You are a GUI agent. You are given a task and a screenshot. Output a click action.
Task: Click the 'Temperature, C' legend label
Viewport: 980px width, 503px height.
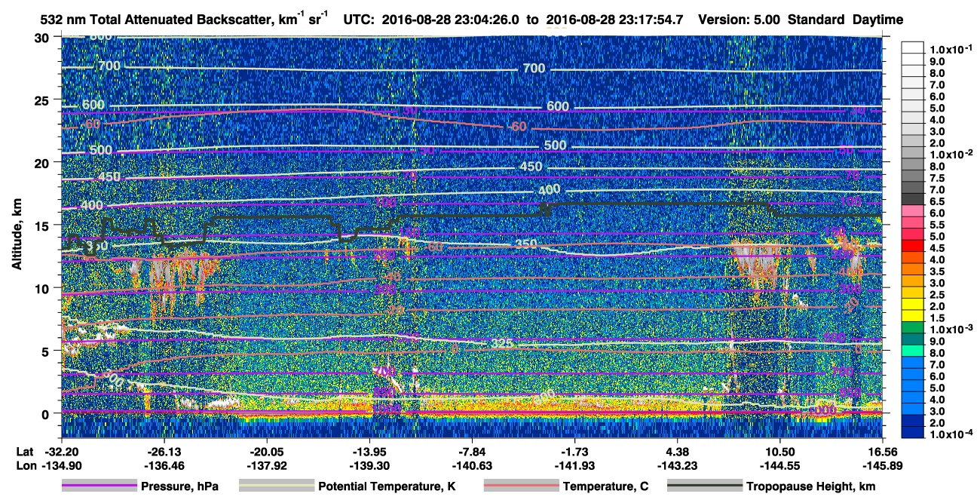coord(605,487)
